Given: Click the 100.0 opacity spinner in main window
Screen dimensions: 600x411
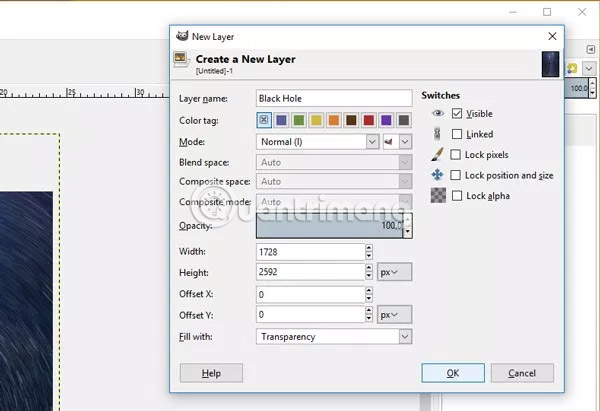Looking at the screenshot, I should point(580,88).
